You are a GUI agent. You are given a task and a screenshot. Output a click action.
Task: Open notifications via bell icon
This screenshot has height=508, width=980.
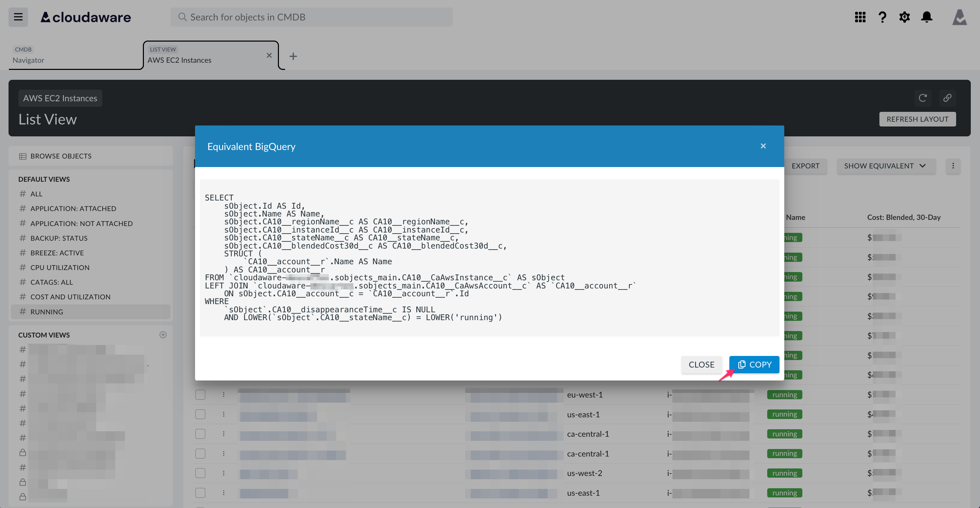coord(927,17)
